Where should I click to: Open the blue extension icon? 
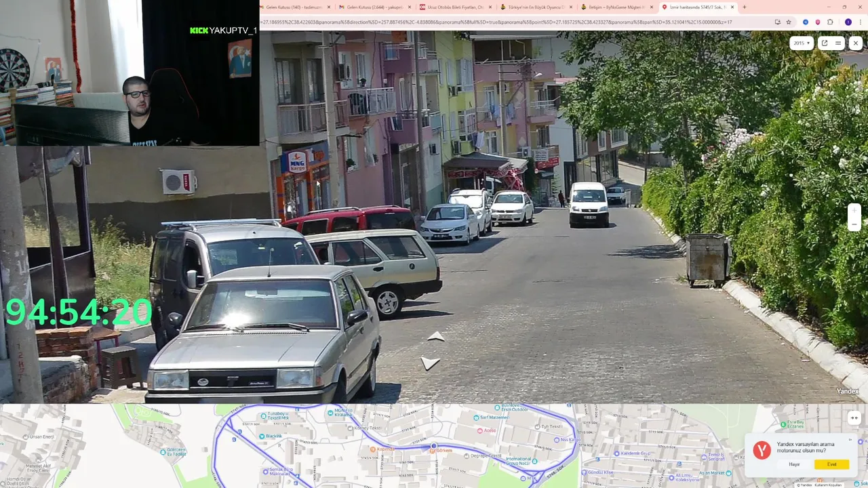click(806, 22)
